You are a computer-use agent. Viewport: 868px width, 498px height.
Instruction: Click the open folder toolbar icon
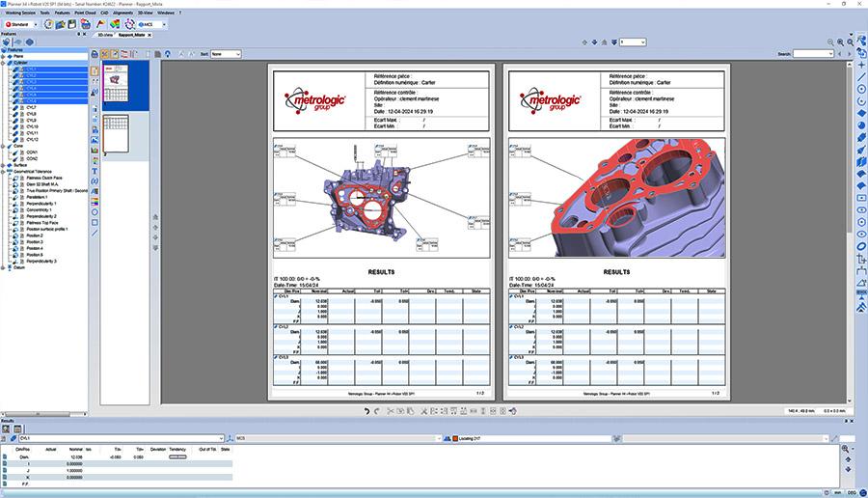[x=61, y=24]
